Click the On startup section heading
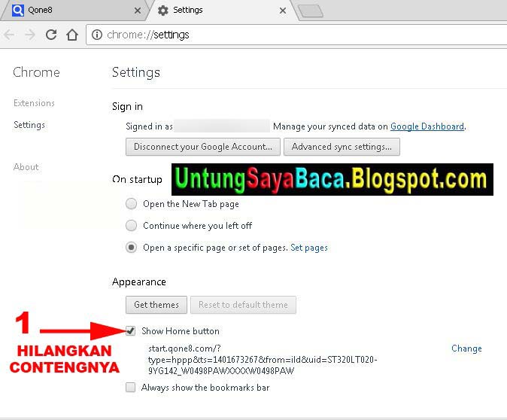This screenshot has height=420, width=507. [137, 179]
